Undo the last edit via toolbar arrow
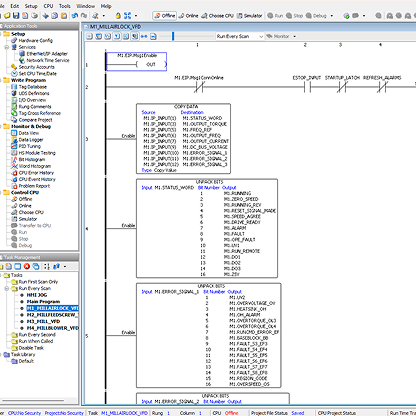The height and width of the screenshot is (416, 416). [x=75, y=16]
